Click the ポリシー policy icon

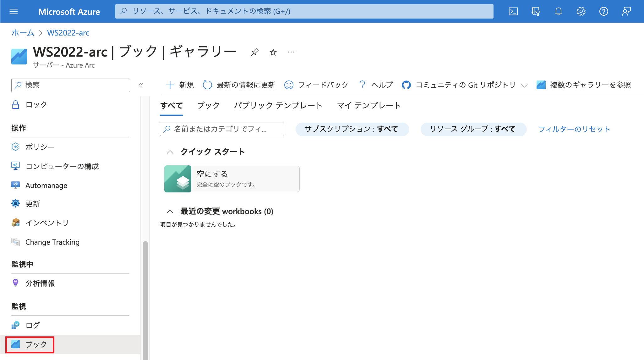(x=15, y=147)
